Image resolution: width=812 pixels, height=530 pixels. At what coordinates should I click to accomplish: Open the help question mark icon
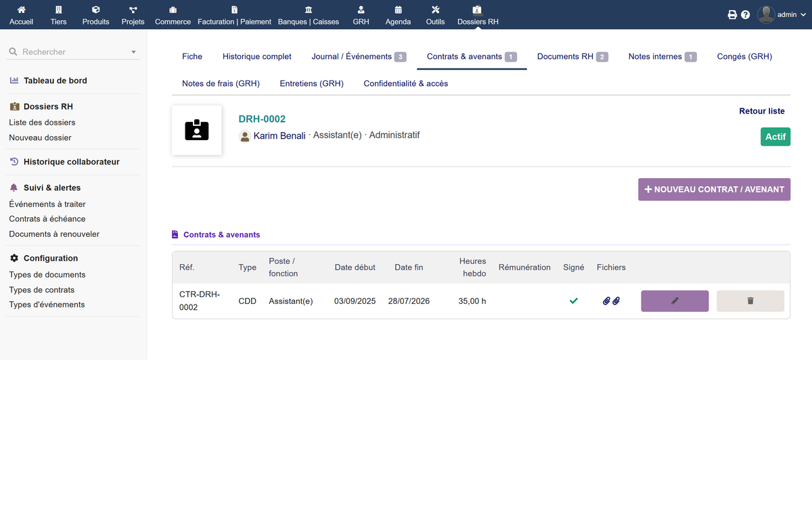(x=746, y=15)
